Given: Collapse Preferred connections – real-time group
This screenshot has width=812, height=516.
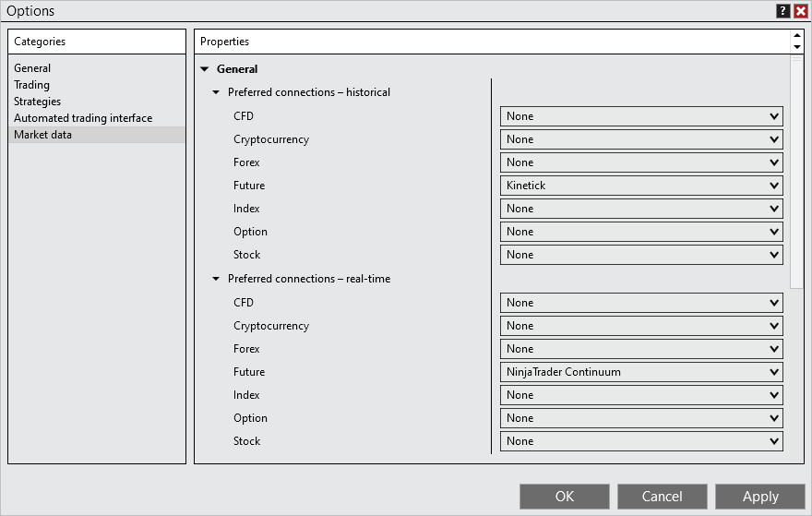Looking at the screenshot, I should 216,279.
